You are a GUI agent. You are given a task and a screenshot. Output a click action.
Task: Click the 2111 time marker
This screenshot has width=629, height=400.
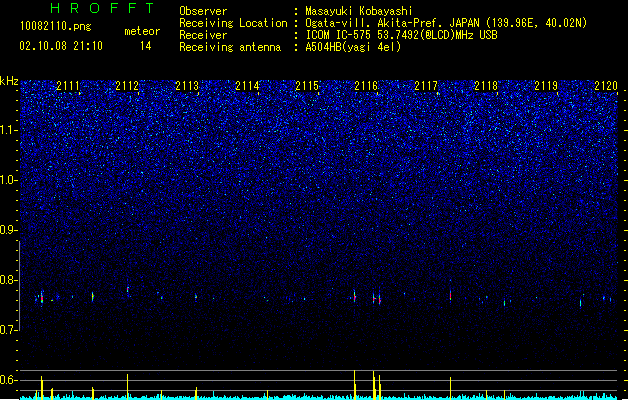(68, 86)
